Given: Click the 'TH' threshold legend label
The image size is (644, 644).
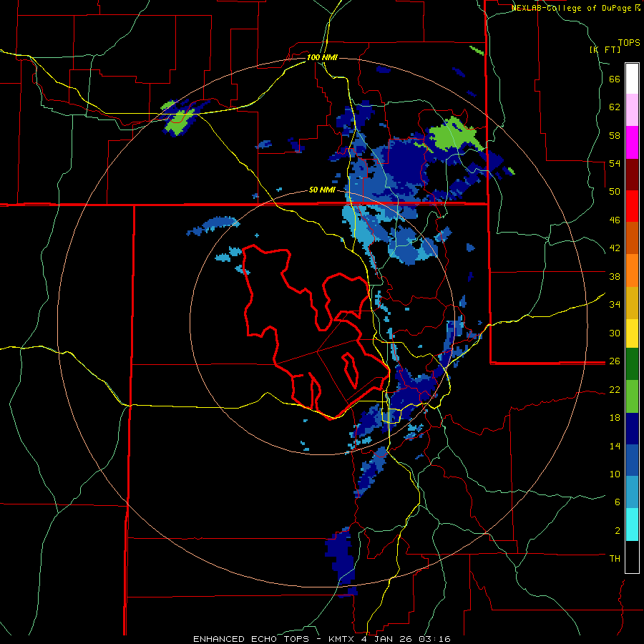Looking at the screenshot, I should coord(615,559).
